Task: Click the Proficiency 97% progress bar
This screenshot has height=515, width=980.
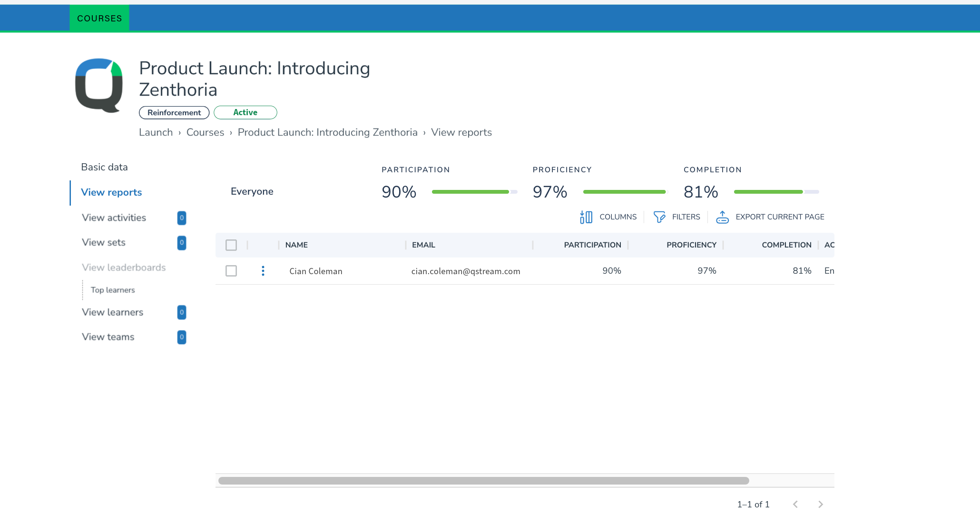Action: click(x=626, y=192)
